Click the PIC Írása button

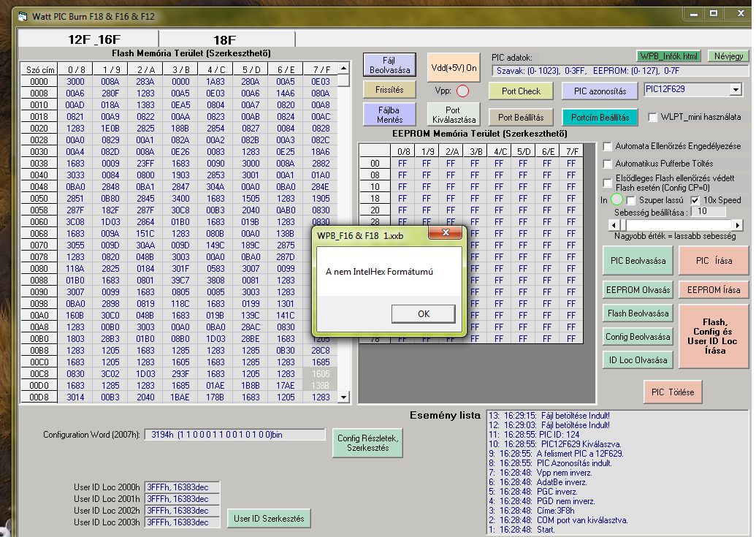[714, 261]
